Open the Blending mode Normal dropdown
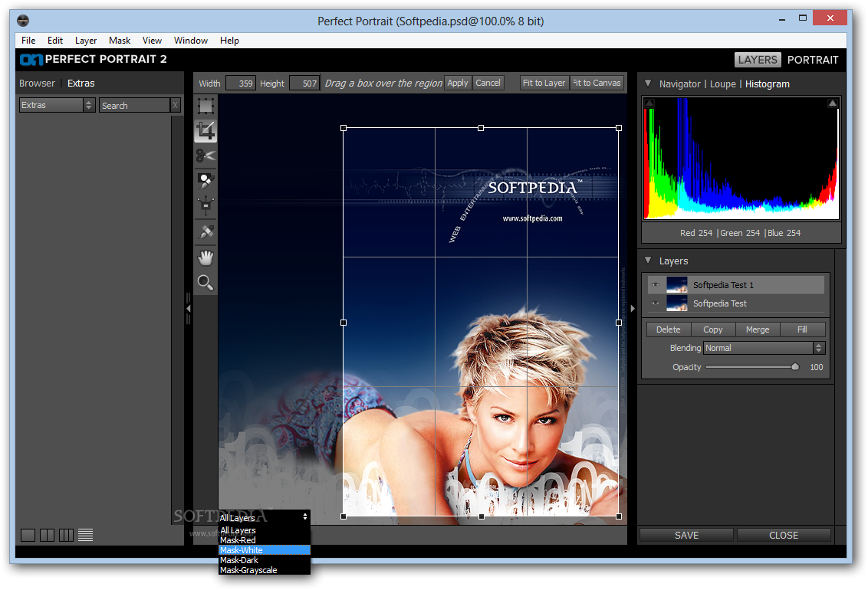The width and height of the screenshot is (868, 590). tap(764, 348)
